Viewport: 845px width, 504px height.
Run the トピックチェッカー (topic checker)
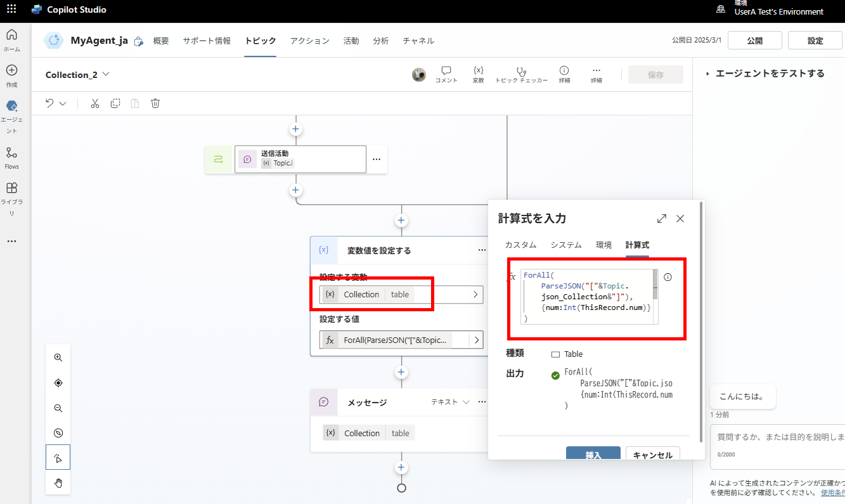point(520,74)
